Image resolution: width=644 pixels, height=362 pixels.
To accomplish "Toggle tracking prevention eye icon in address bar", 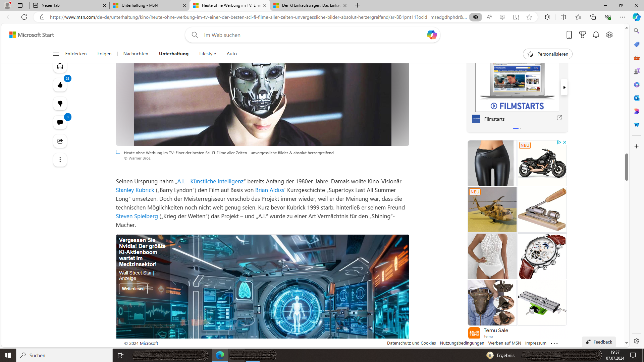I will tap(476, 17).
